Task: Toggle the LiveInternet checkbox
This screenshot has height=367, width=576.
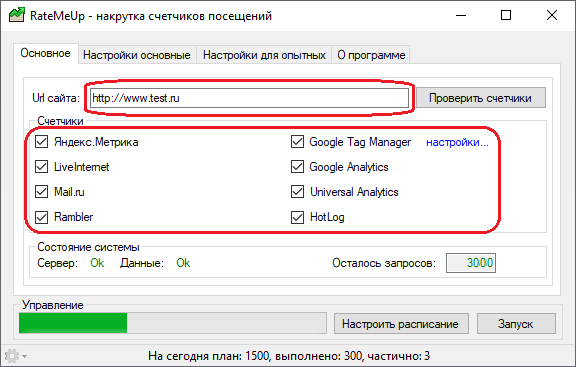Action: click(41, 167)
